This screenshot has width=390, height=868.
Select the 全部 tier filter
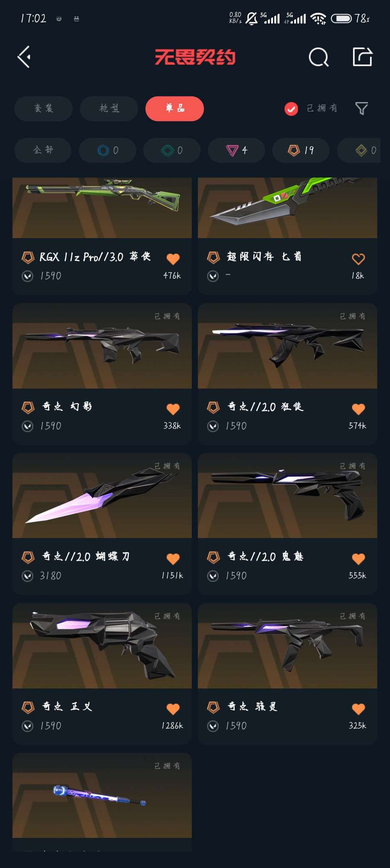43,150
